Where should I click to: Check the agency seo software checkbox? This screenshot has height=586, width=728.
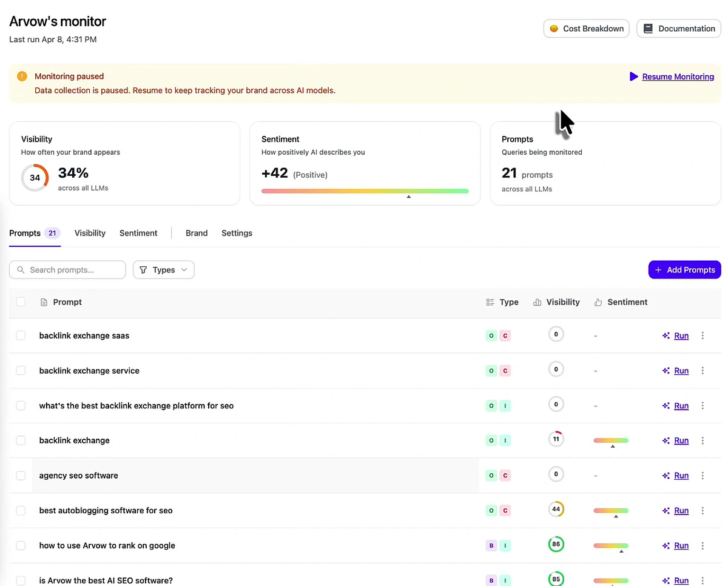click(x=21, y=476)
